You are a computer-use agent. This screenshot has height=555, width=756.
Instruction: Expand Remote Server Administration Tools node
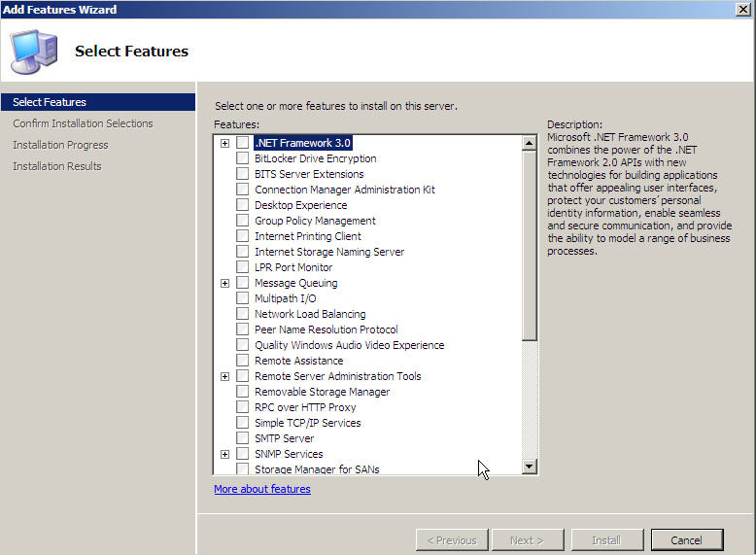click(224, 376)
